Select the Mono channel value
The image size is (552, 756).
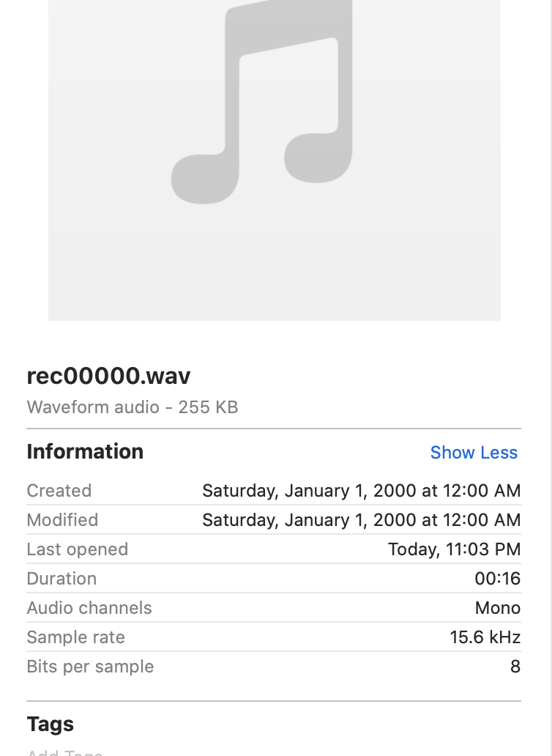click(x=498, y=608)
